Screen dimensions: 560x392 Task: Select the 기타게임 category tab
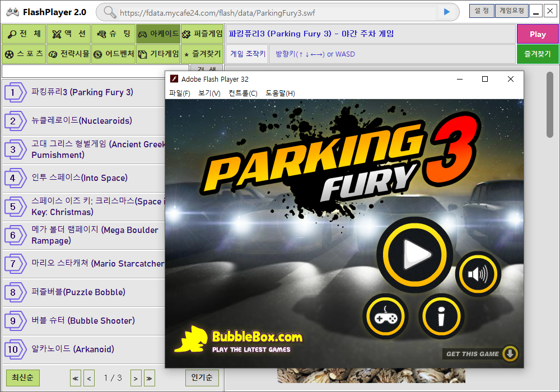click(158, 54)
